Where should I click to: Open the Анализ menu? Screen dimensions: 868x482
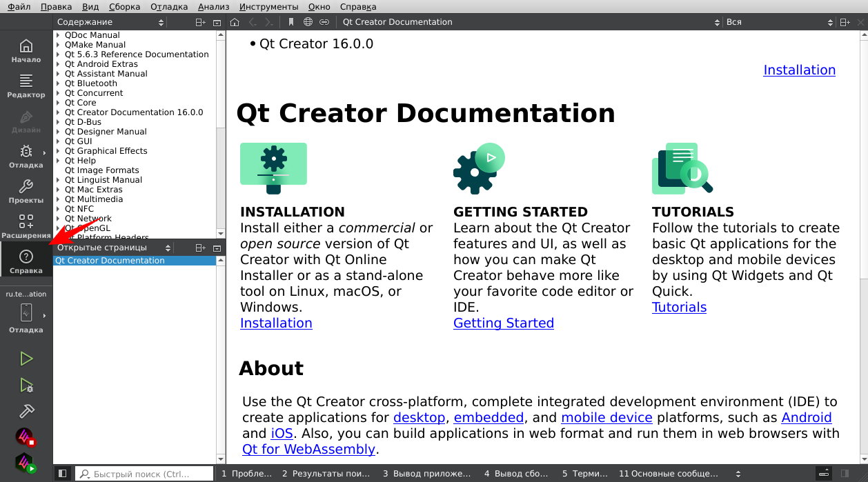213,7
